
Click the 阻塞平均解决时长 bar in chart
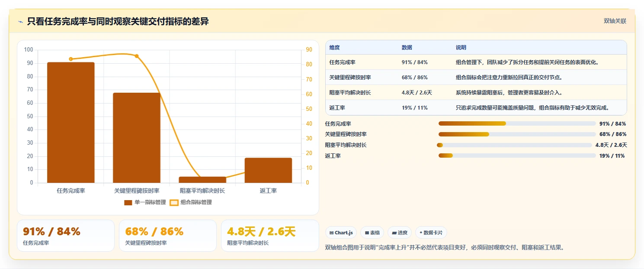(x=202, y=180)
